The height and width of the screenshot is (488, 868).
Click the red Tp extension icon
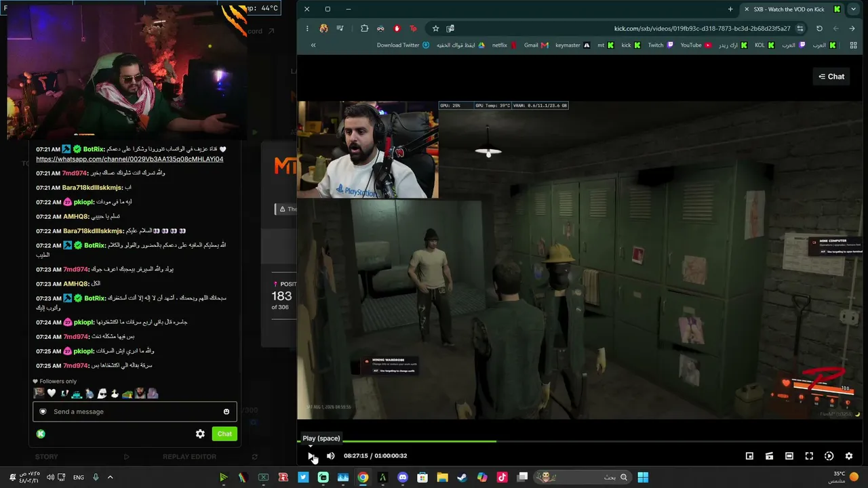point(413,28)
